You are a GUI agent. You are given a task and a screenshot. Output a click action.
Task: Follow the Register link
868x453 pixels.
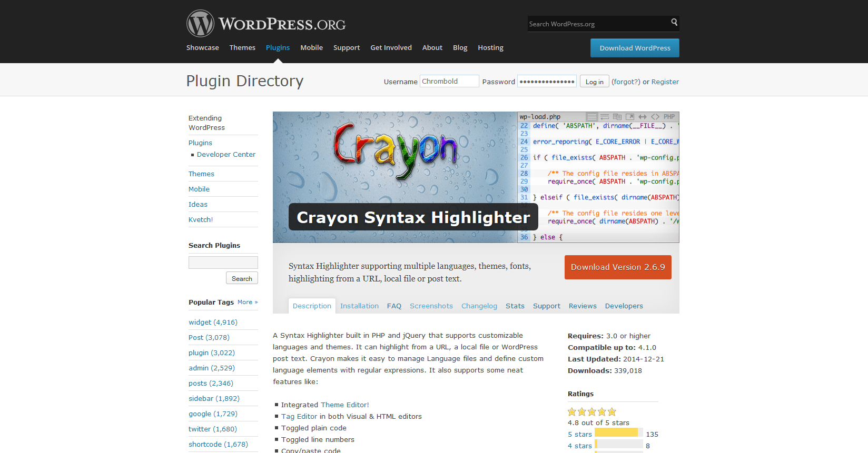pyautogui.click(x=665, y=82)
